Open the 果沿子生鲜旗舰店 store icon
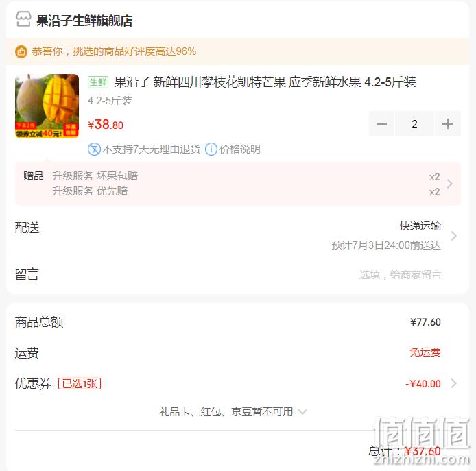The height and width of the screenshot is (471, 476). coord(23,19)
